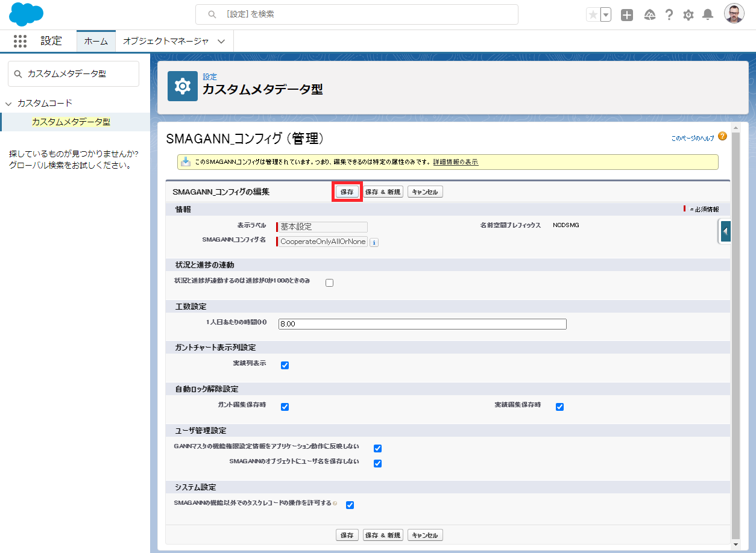Toggle ユーザ名を保存しない checkbox

click(x=378, y=463)
